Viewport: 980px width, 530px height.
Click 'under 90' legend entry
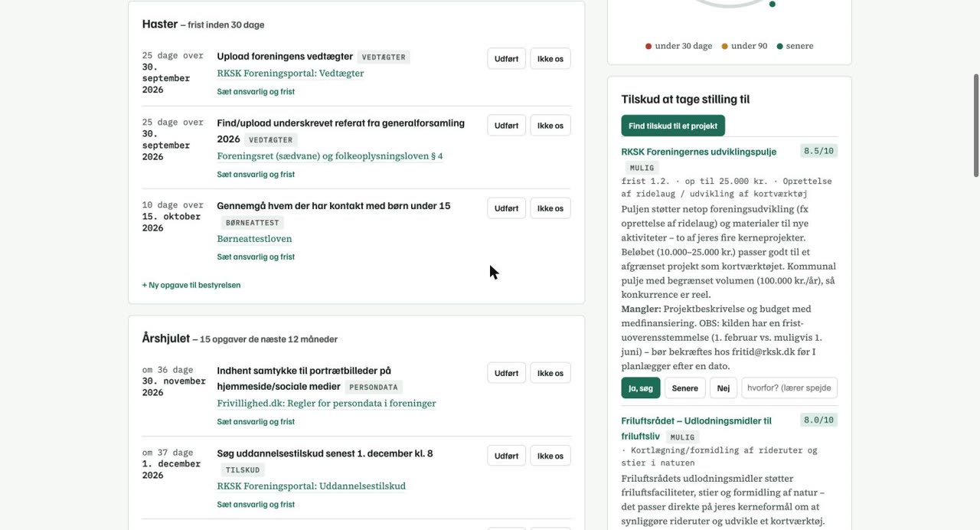tap(744, 46)
